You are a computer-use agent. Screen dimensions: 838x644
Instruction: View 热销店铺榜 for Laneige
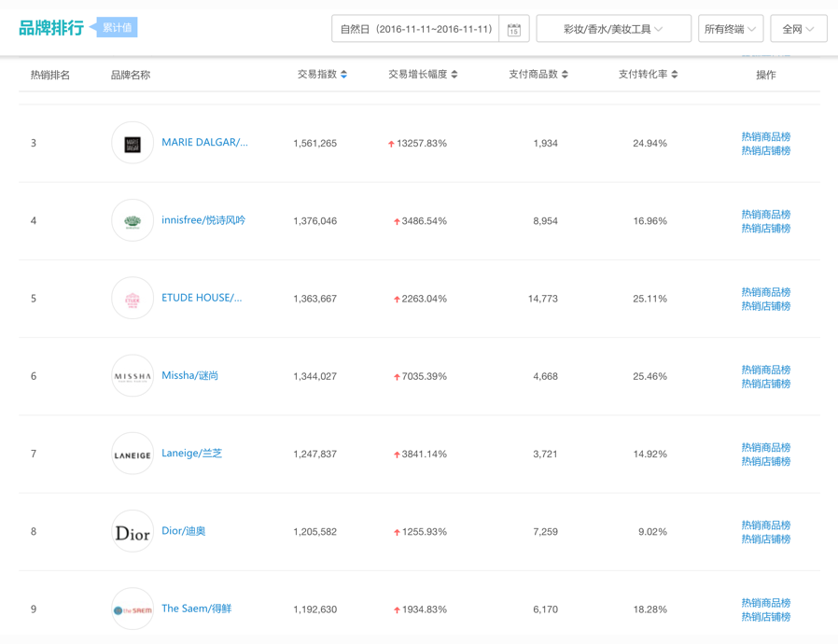point(766,461)
